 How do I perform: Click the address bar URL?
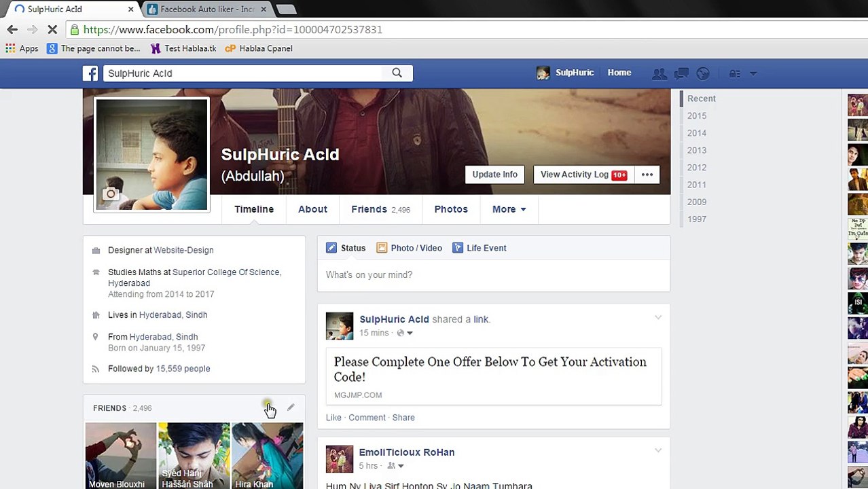click(232, 29)
